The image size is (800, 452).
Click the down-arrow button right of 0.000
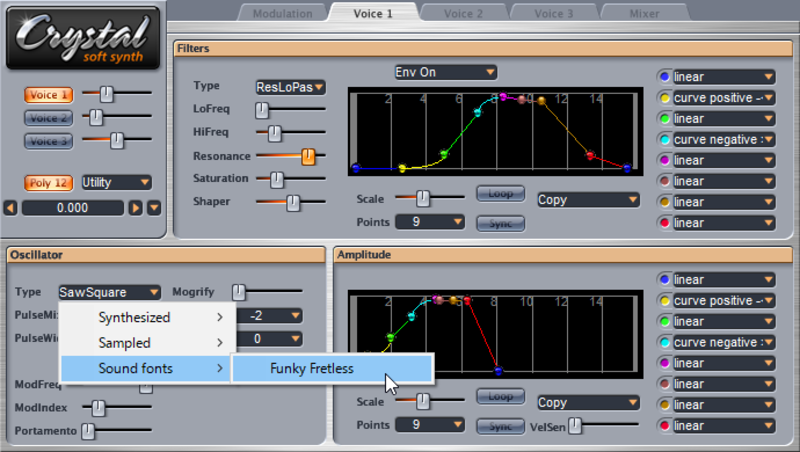click(x=153, y=208)
